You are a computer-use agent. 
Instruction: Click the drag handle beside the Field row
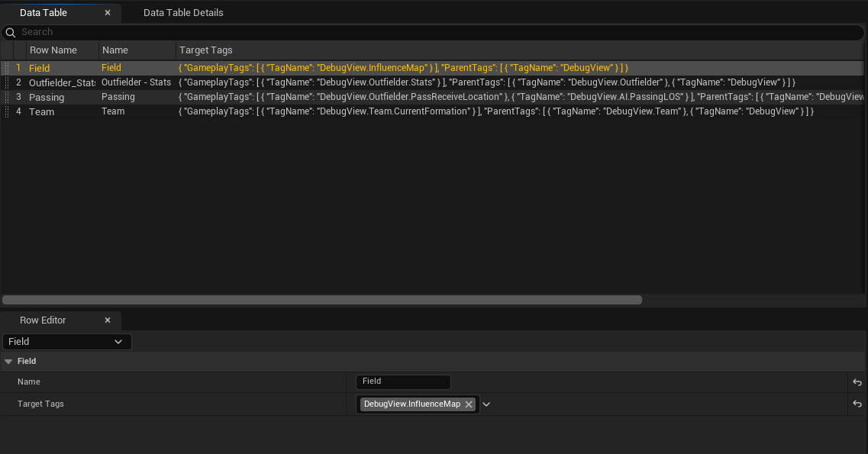tap(5, 68)
